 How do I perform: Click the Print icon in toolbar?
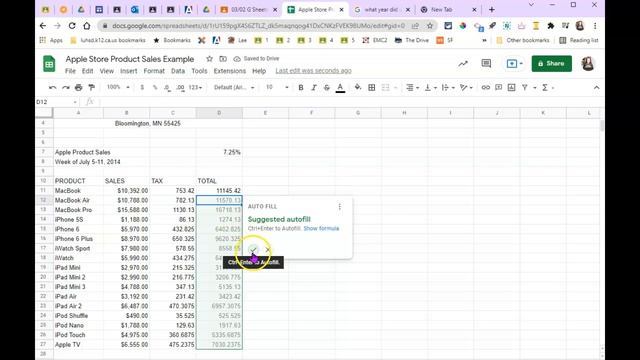78,87
